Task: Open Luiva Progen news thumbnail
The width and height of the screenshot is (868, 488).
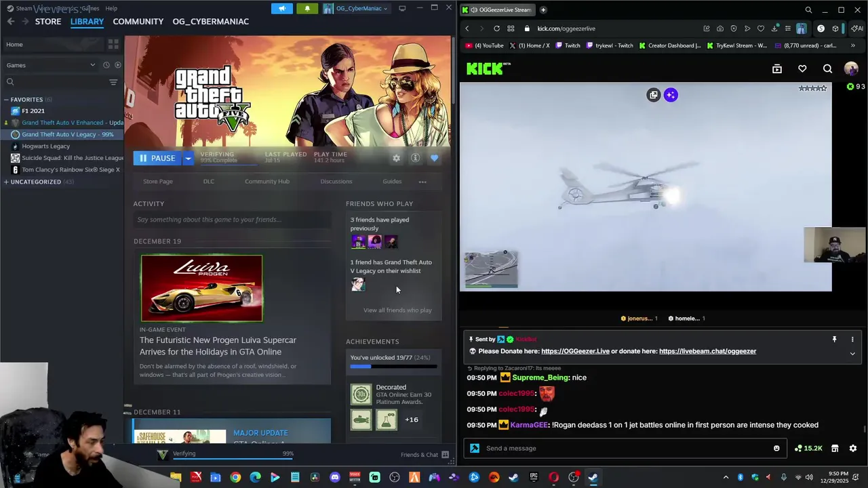Action: pyautogui.click(x=201, y=288)
